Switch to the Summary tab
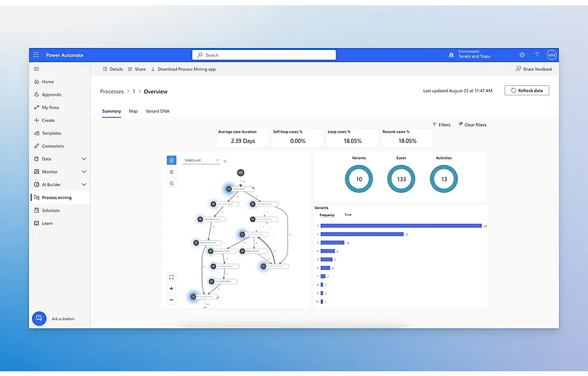This screenshot has width=588, height=376. pos(111,111)
